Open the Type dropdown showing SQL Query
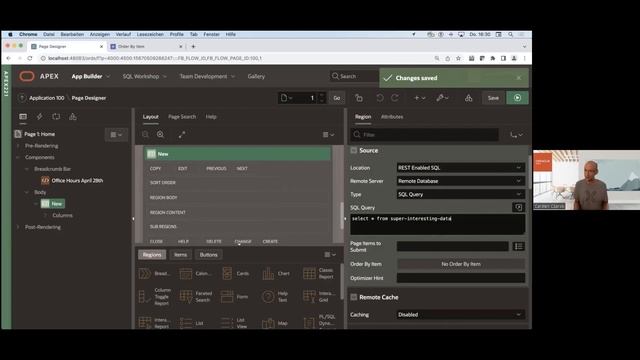The width and height of the screenshot is (640, 360). pos(460,194)
